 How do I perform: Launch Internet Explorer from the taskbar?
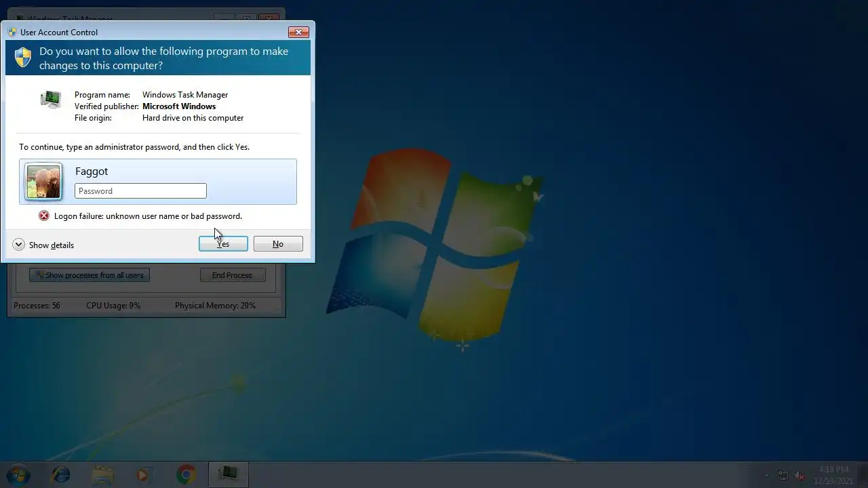[61, 474]
